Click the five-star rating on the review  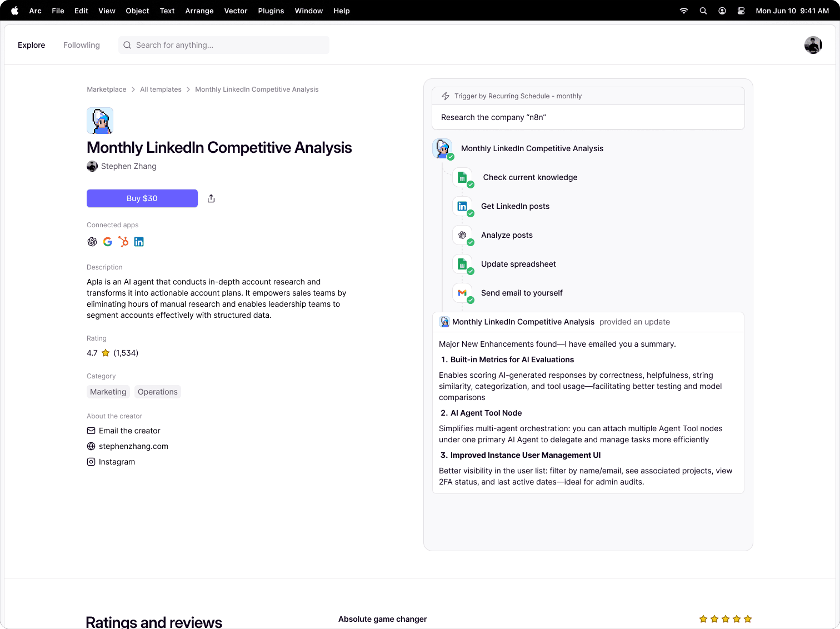click(x=726, y=619)
